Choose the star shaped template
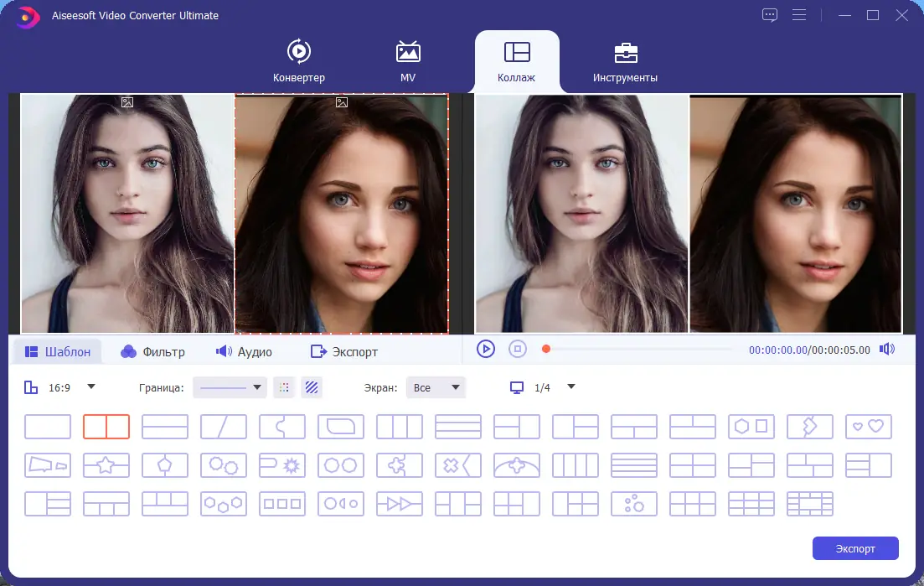The width and height of the screenshot is (924, 586). [x=106, y=465]
